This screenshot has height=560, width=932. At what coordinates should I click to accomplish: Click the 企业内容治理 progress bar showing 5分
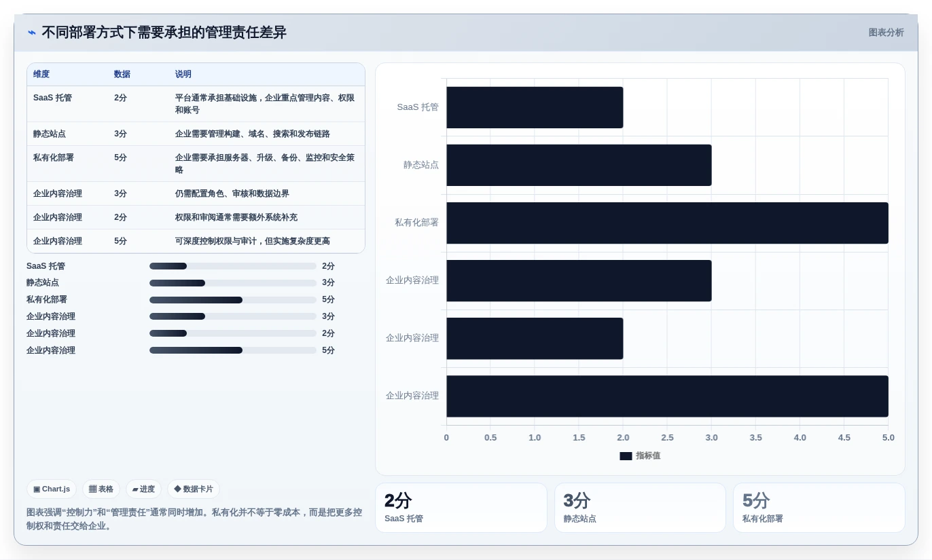point(233,350)
